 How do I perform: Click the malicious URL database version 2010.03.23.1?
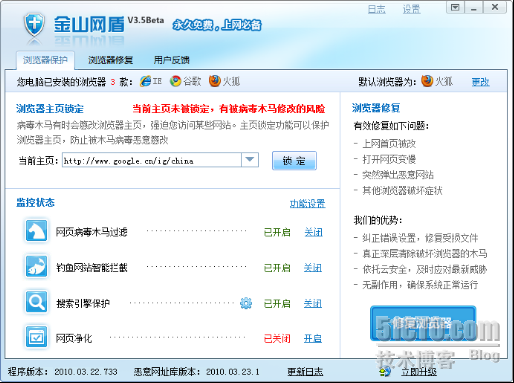[x=233, y=372]
